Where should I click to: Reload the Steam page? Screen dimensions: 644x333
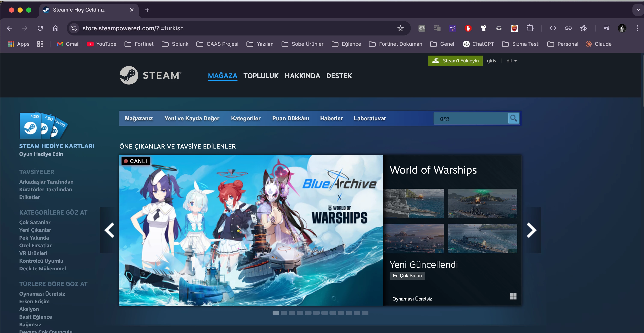(x=40, y=28)
